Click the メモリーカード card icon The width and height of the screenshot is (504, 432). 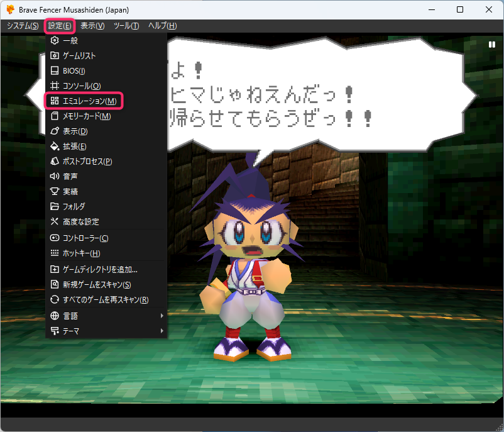(55, 116)
